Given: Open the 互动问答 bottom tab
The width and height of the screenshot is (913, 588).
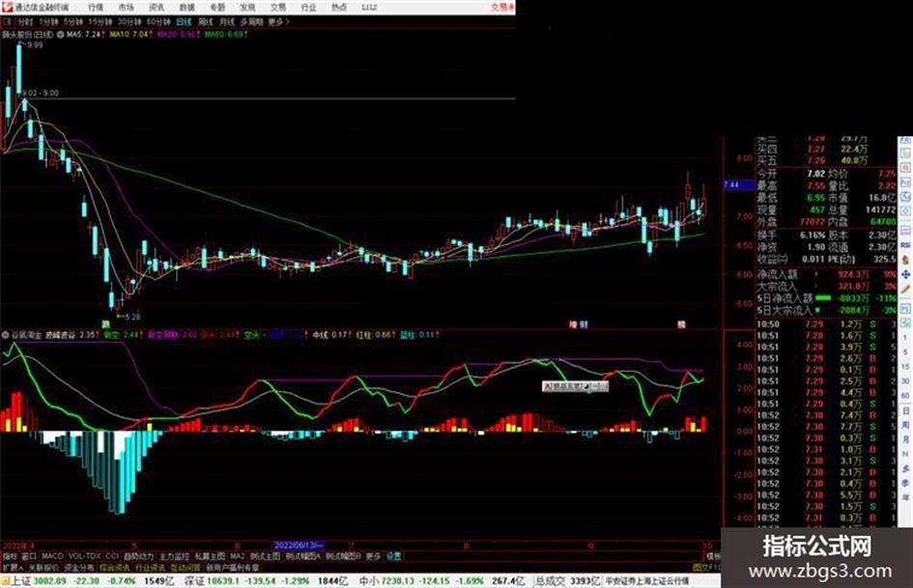Looking at the screenshot, I should (x=185, y=567).
